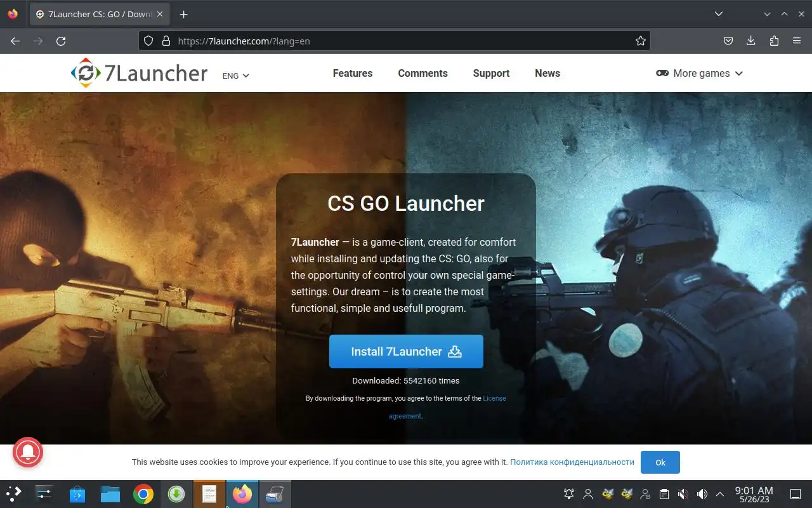
Task: Open the printer-scanner taskbar app
Action: click(275, 494)
